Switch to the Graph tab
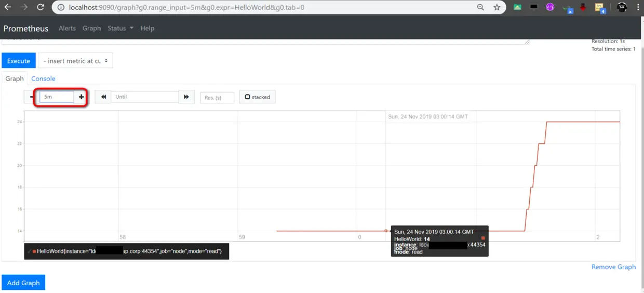The height and width of the screenshot is (293, 644). click(15, 78)
